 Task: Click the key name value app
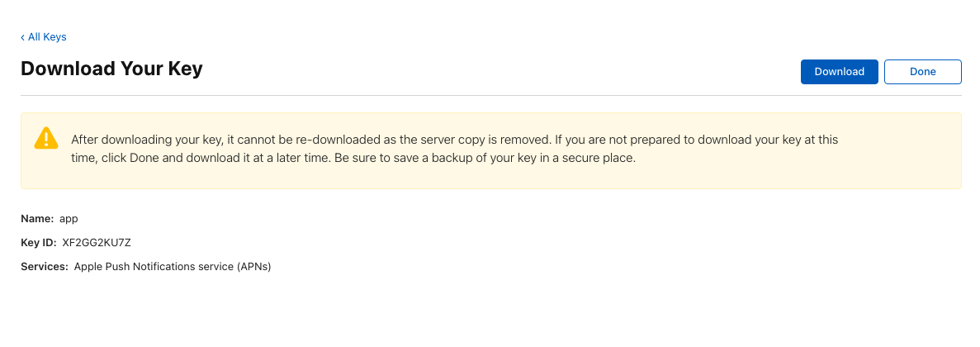[x=69, y=220]
